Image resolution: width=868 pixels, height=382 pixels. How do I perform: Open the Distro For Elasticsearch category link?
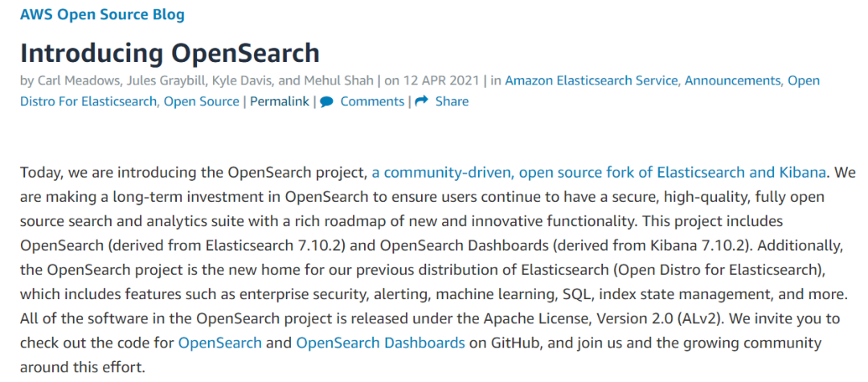(89, 101)
